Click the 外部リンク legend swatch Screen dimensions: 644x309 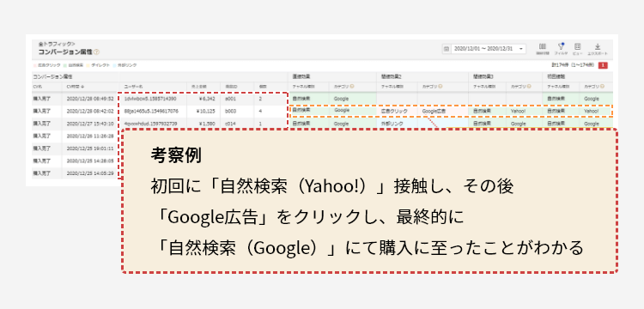[x=114, y=65]
